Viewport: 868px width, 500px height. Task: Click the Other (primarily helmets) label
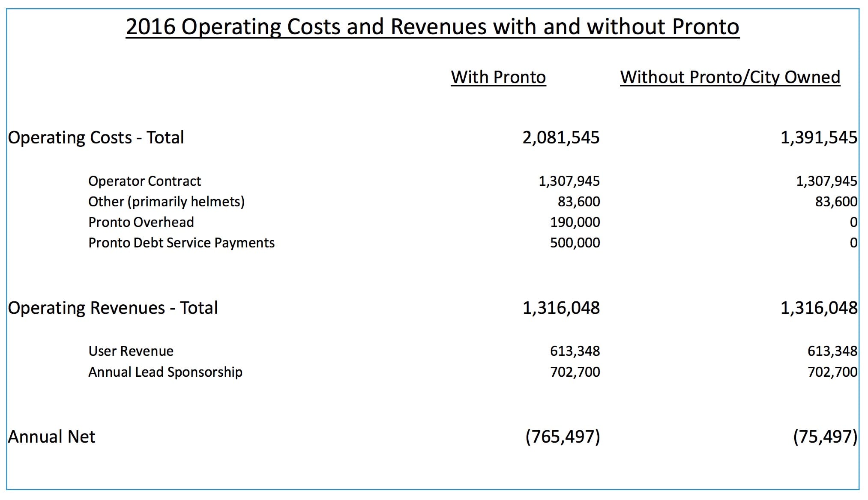pyautogui.click(x=166, y=202)
